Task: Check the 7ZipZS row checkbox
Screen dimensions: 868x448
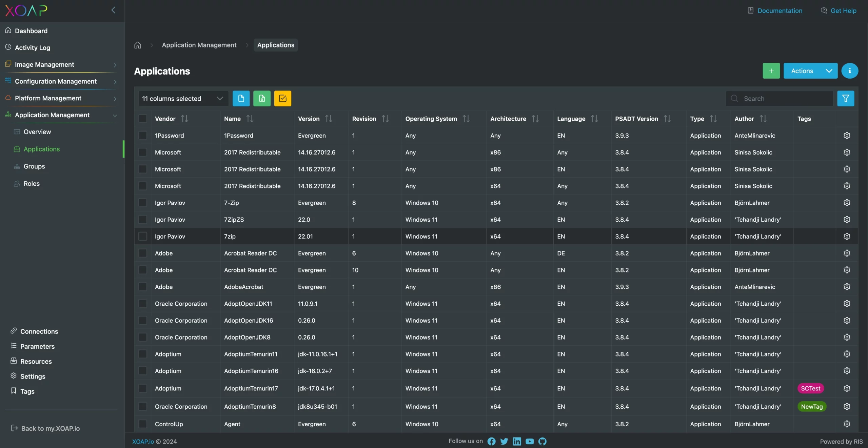Action: click(x=143, y=220)
